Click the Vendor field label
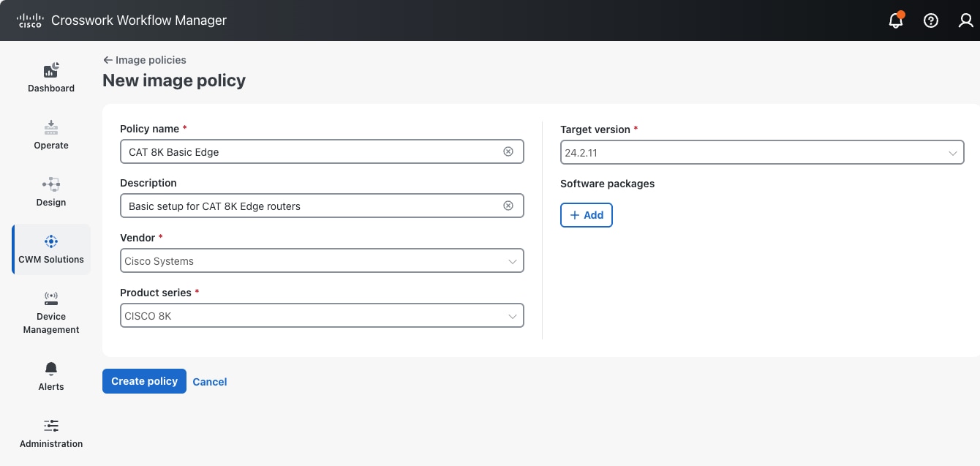The image size is (980, 466). (x=137, y=238)
